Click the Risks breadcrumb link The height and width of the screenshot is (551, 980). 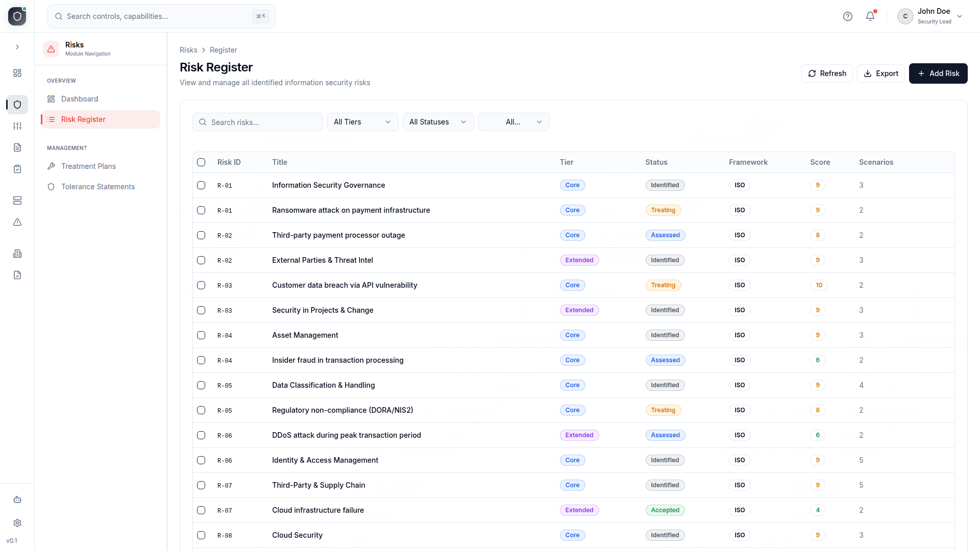[x=188, y=50]
